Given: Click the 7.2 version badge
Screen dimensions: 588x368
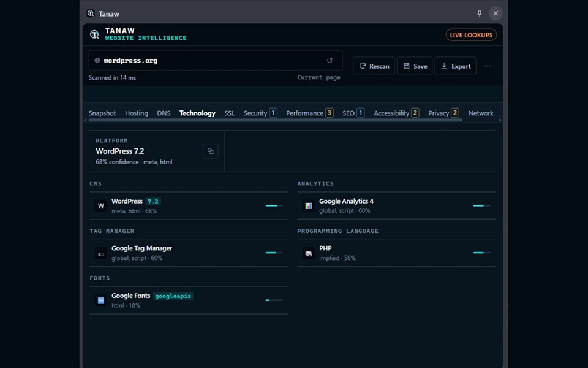Looking at the screenshot, I should pos(153,201).
